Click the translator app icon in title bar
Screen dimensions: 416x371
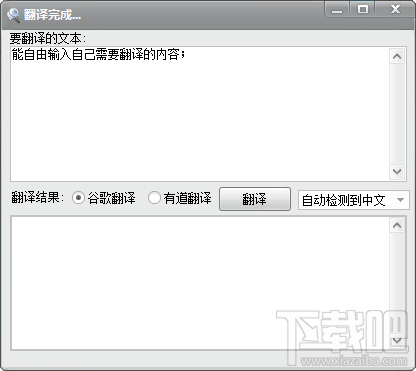[x=13, y=15]
